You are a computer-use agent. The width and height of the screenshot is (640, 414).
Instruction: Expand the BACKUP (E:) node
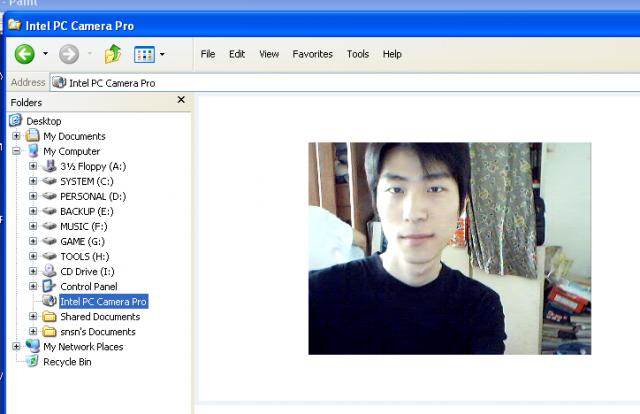pyautogui.click(x=33, y=211)
